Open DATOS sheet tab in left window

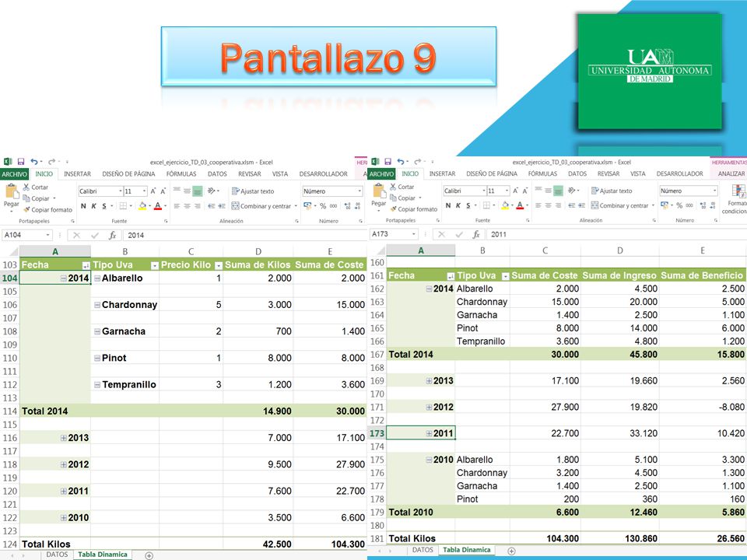pyautogui.click(x=57, y=555)
